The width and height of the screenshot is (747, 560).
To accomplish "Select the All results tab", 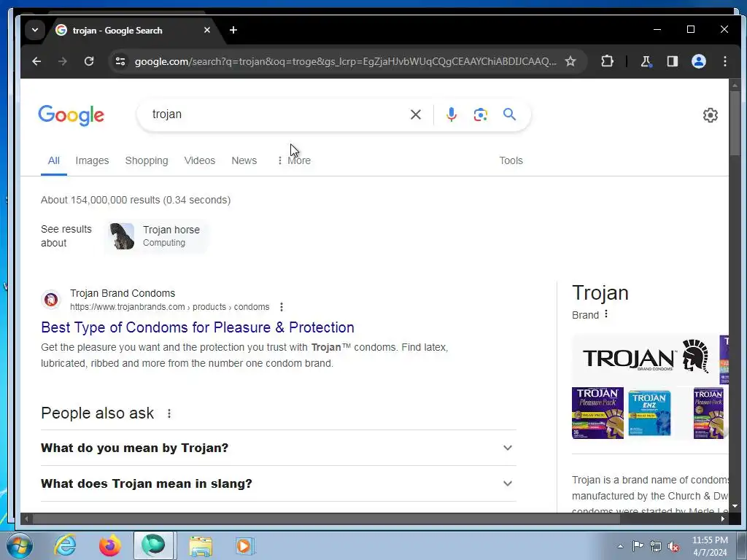I will [54, 161].
